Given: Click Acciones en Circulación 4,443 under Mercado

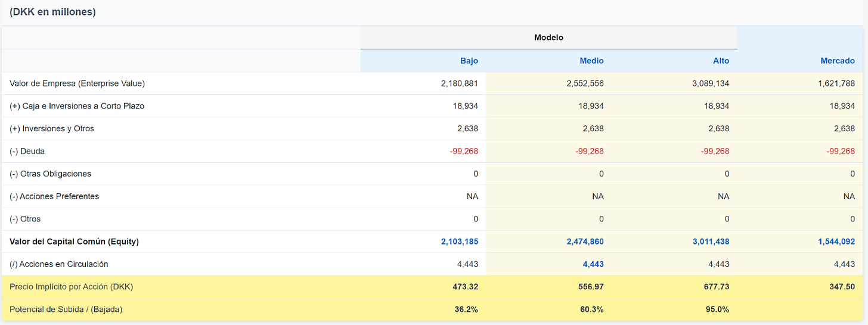Looking at the screenshot, I should 844,264.
